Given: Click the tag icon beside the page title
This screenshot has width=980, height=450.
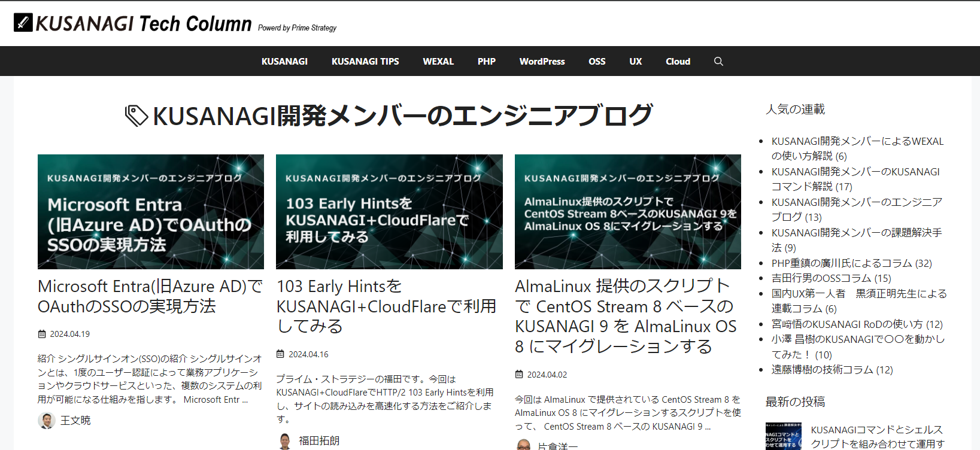Looking at the screenshot, I should point(136,115).
